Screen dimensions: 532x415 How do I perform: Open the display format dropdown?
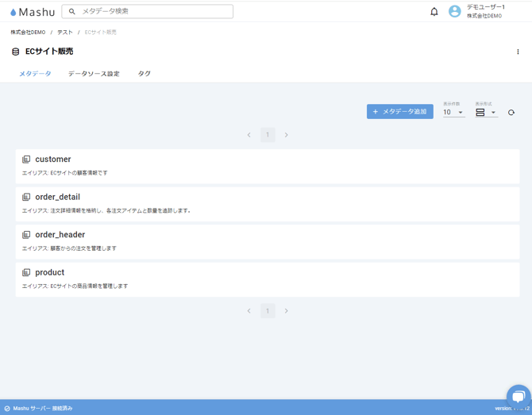pyautogui.click(x=485, y=113)
